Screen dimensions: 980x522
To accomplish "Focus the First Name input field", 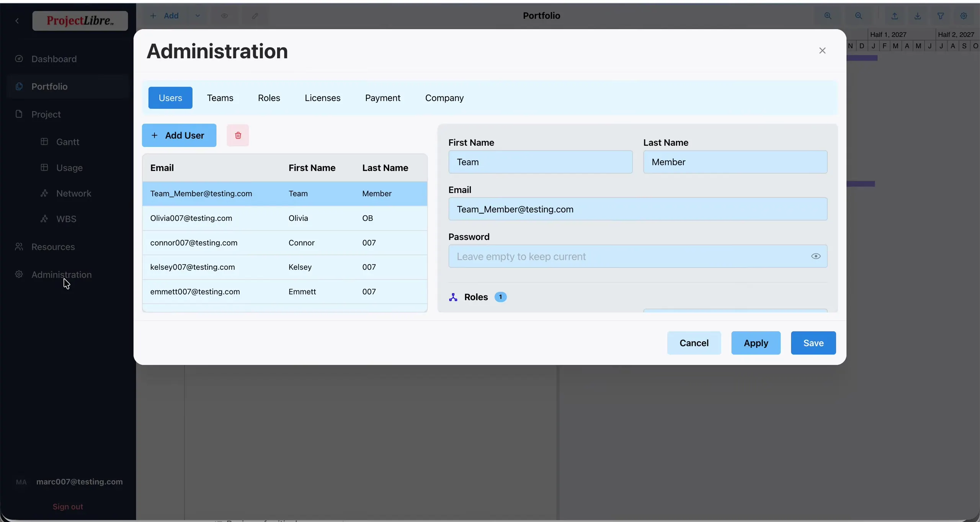I will click(x=541, y=162).
